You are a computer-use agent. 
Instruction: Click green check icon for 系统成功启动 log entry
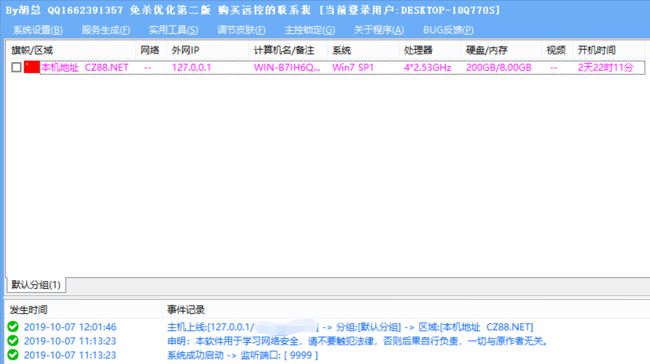(x=13, y=355)
